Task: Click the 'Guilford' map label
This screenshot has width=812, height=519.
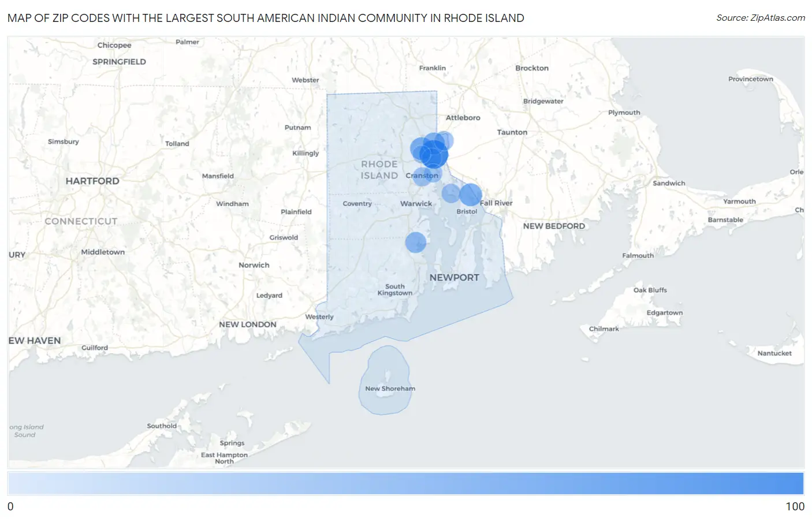Action: point(95,348)
